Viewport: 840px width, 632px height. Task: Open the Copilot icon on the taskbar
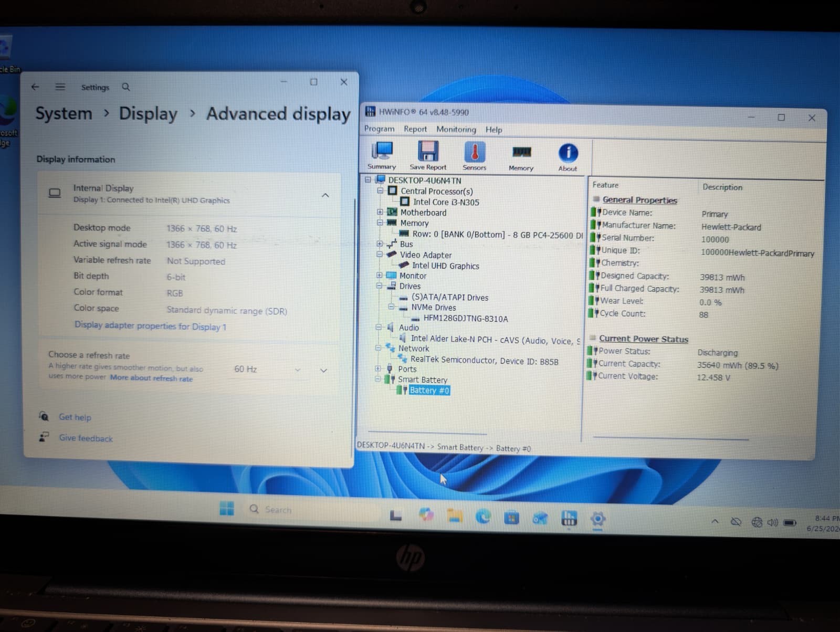tap(426, 515)
